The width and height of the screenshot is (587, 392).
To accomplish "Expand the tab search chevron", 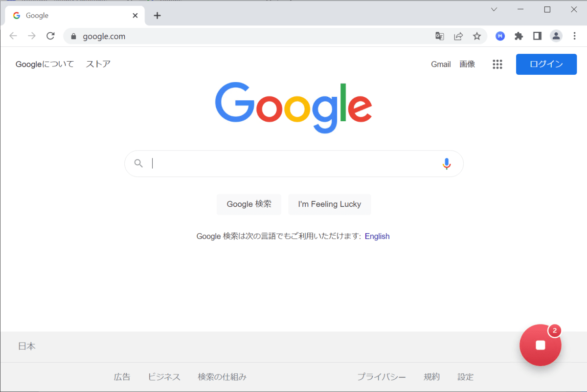I will coord(494,9).
